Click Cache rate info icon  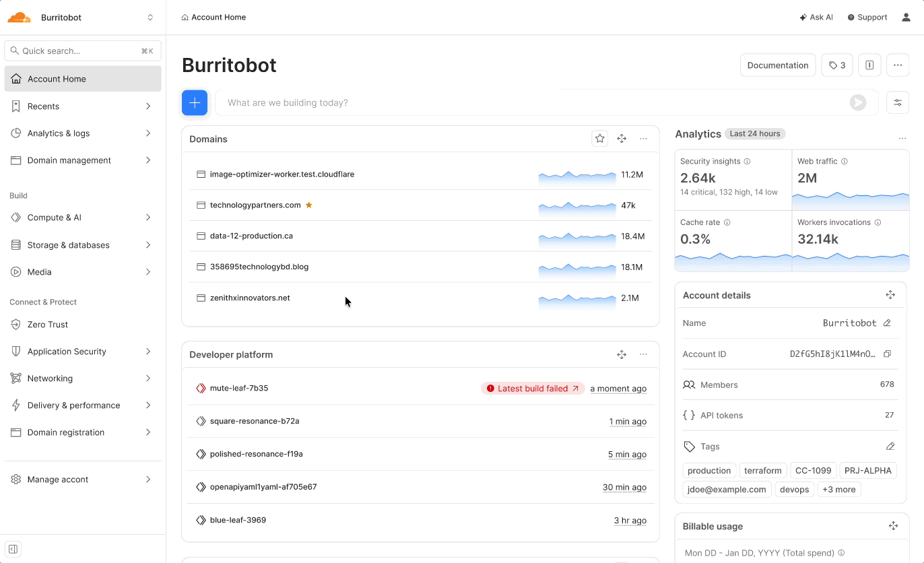point(727,222)
